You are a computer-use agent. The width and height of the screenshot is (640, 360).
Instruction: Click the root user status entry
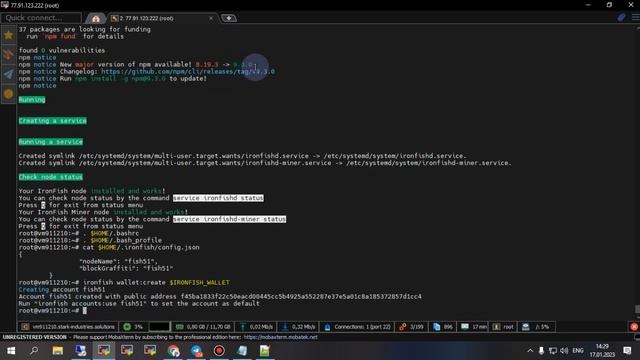point(504,327)
